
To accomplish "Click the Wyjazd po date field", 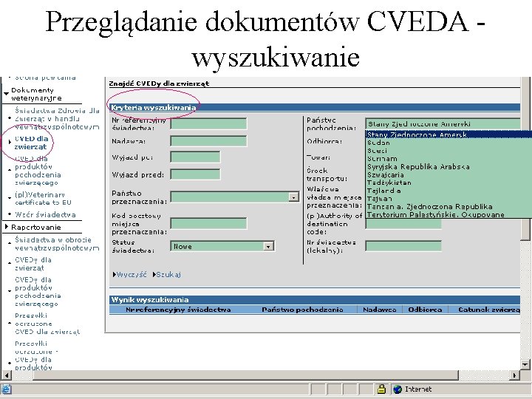I will [195, 157].
